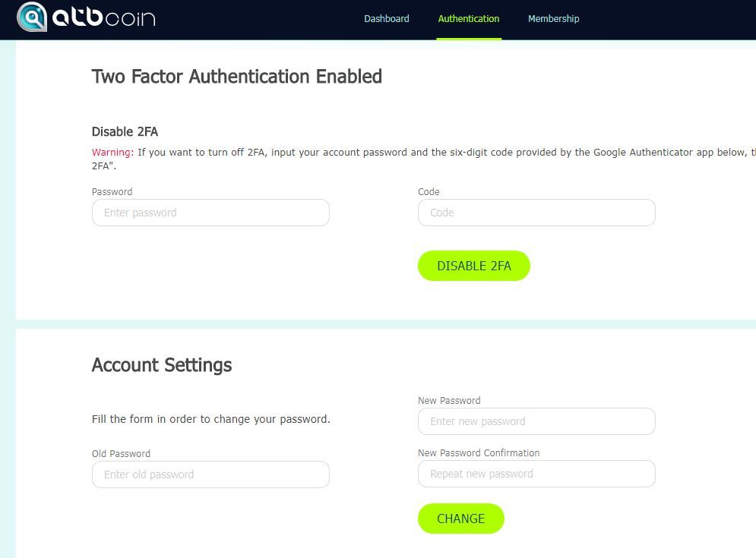Click the red Warning text
This screenshot has height=558, width=756.
pos(112,153)
